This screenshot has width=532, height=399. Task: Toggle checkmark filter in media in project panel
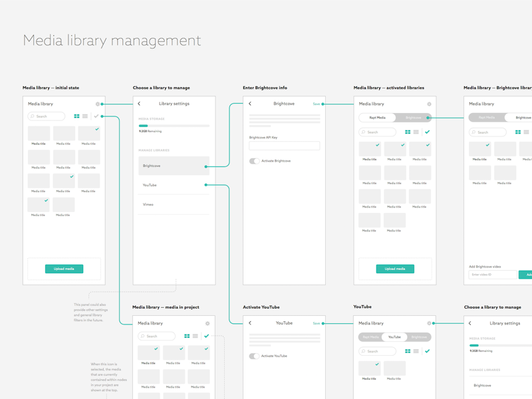[206, 336]
